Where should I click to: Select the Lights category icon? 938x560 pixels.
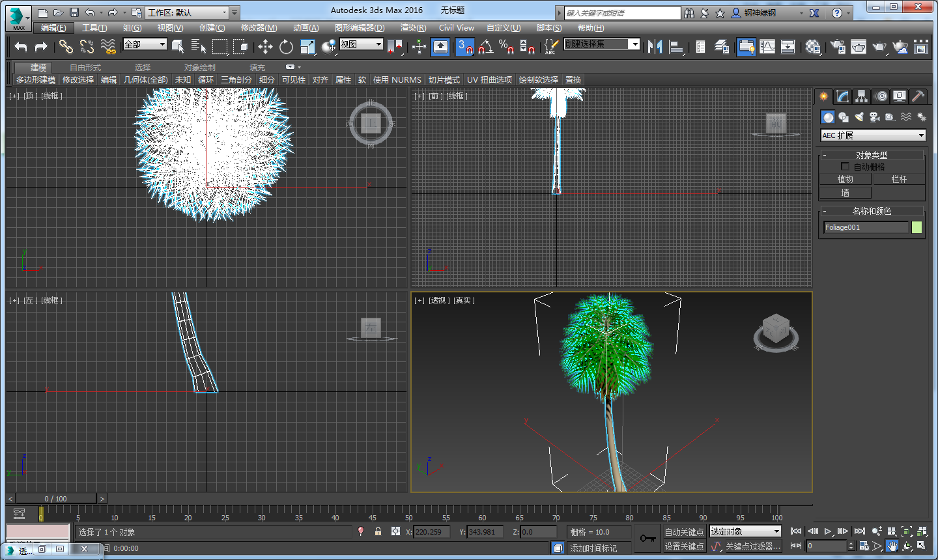859,117
